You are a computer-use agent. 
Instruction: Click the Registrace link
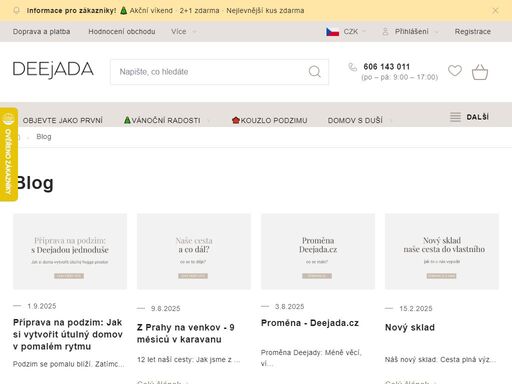click(x=473, y=32)
